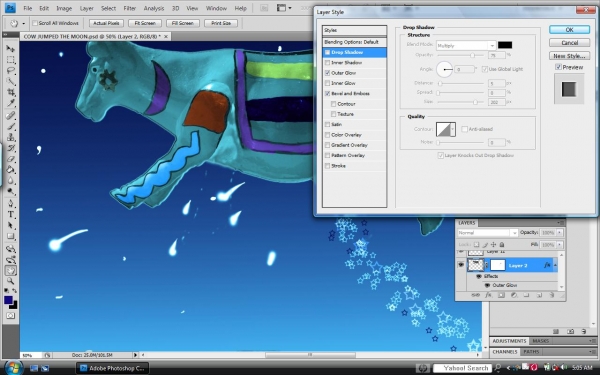The image size is (600, 375).
Task: Enable the Drop Shadow checkbox
Action: point(328,52)
